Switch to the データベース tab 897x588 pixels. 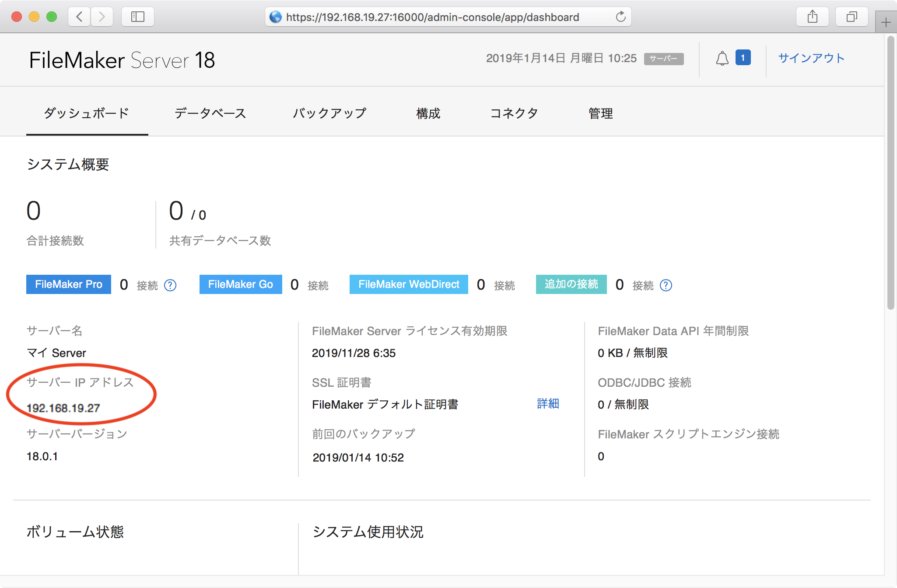(210, 113)
